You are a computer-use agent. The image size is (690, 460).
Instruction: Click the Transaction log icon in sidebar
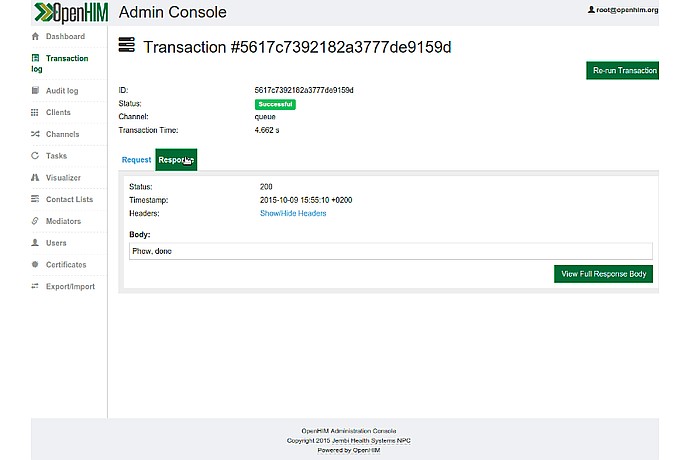point(35,58)
